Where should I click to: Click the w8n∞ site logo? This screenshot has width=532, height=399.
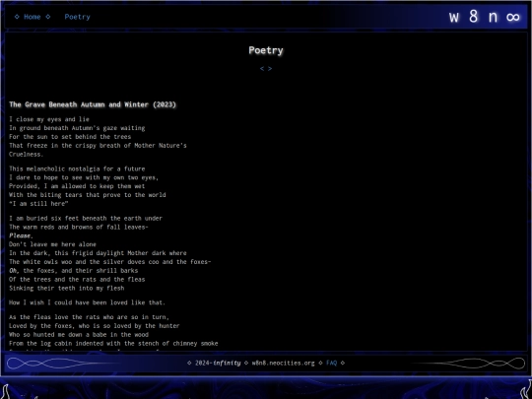point(484,17)
